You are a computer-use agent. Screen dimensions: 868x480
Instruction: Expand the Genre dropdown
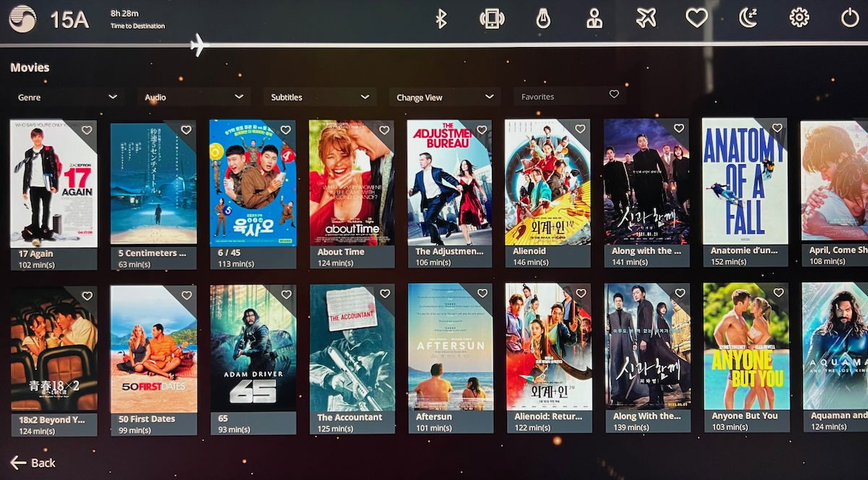coord(67,97)
